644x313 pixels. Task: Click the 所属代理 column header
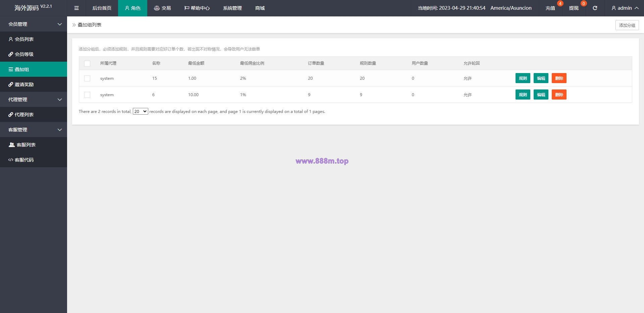[108, 63]
